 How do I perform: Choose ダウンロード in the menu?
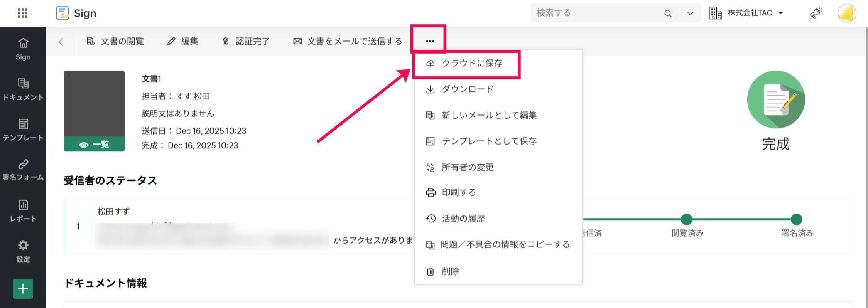(x=467, y=89)
